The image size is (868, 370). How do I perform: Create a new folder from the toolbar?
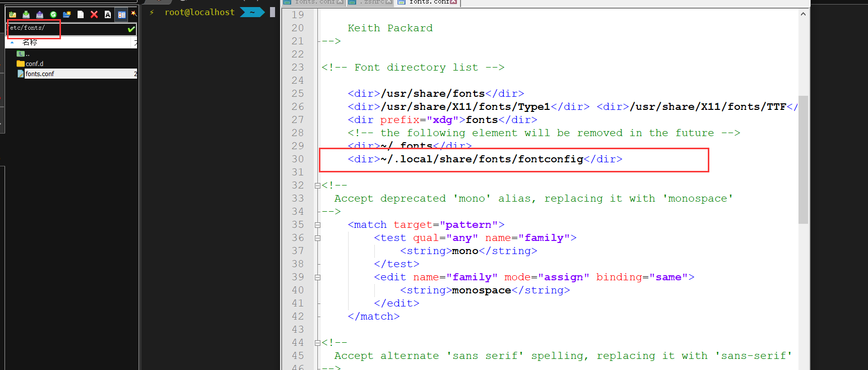[x=67, y=15]
